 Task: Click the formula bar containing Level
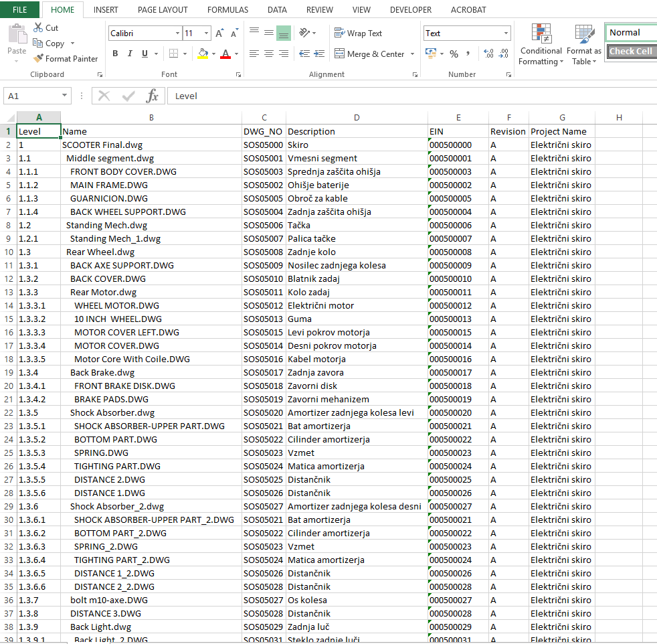point(412,96)
